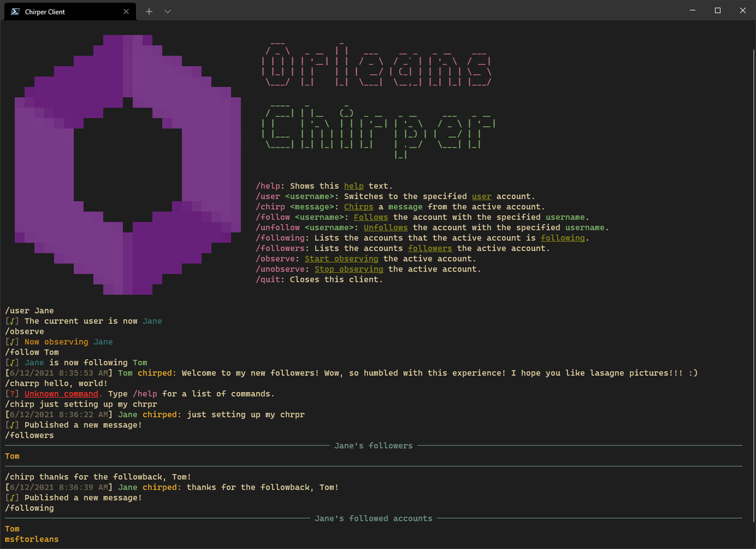Click the "Jane's followed accounts" header

click(x=374, y=518)
